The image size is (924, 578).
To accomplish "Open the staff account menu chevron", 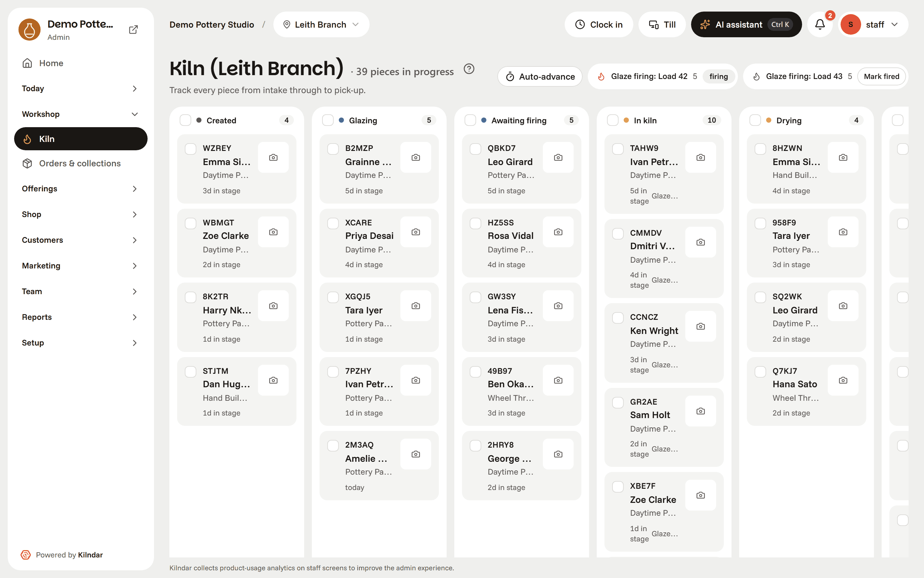I will coord(894,24).
